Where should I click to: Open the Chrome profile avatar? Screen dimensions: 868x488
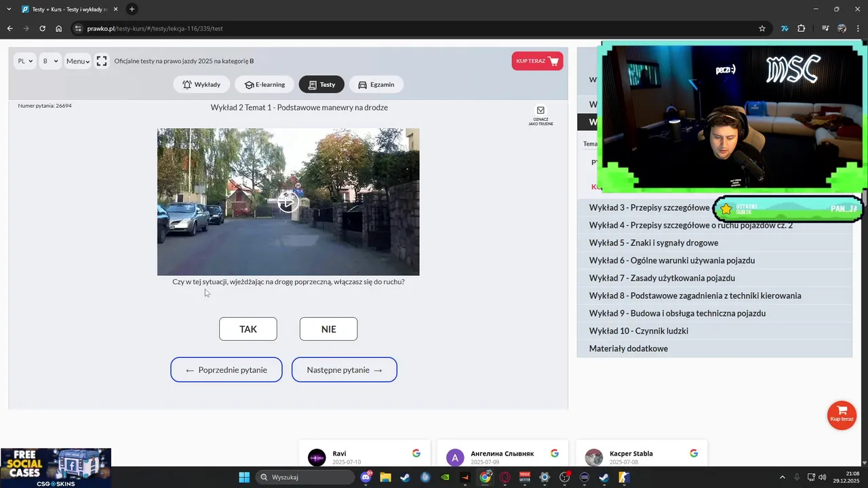842,28
